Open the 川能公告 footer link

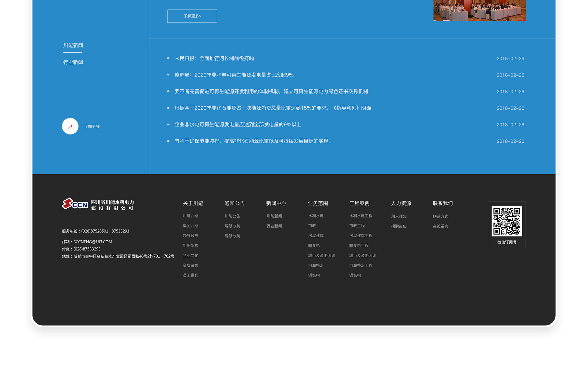pyautogui.click(x=232, y=216)
